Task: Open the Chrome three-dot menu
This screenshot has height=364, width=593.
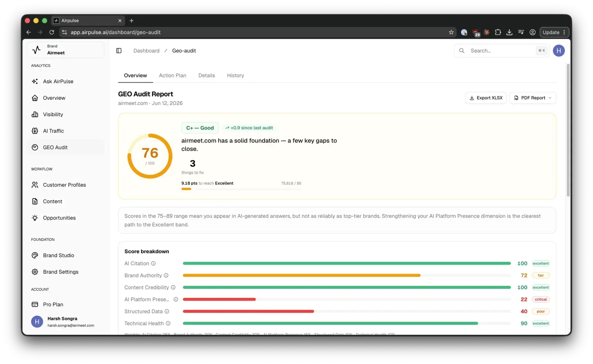Action: coord(564,32)
